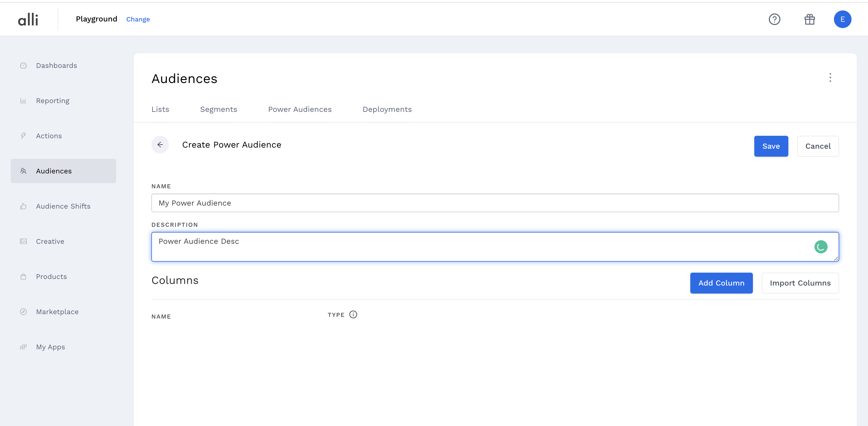
Task: Open Marketplace from the sidebar
Action: click(57, 312)
